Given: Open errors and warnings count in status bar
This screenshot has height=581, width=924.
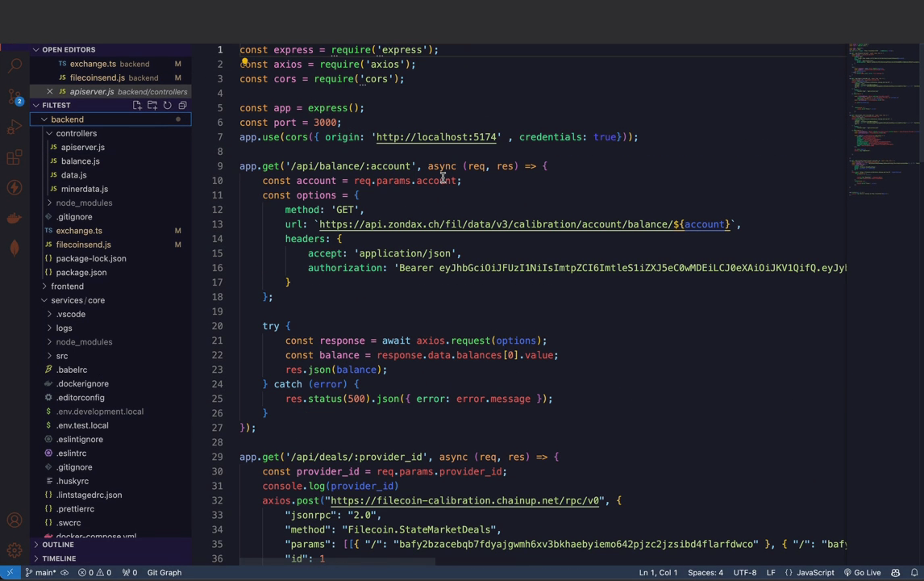Looking at the screenshot, I should click(95, 573).
